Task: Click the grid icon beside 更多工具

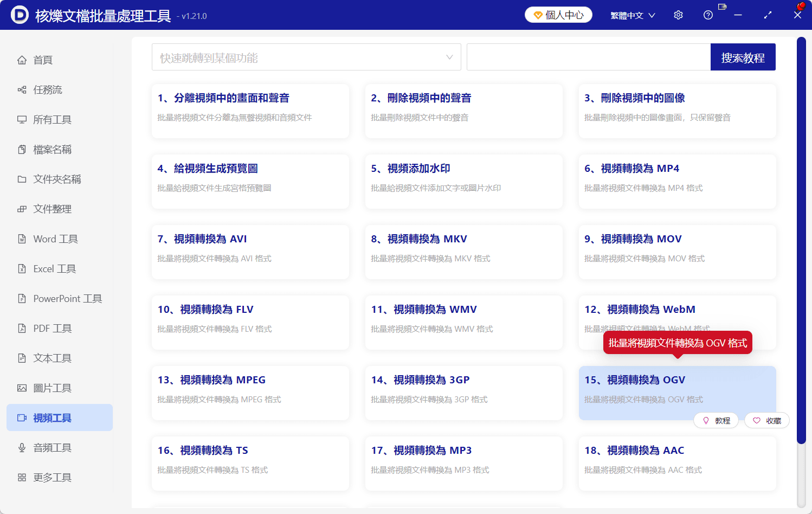Action: pyautogui.click(x=22, y=478)
